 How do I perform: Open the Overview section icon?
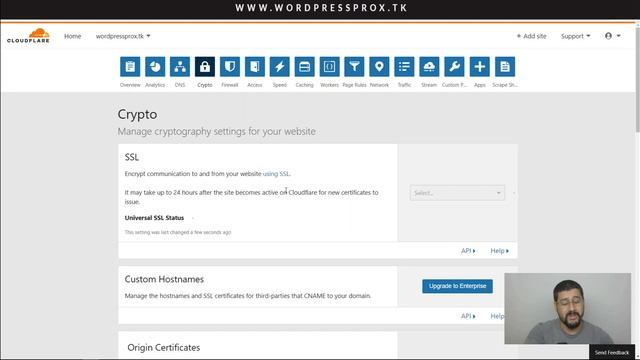pyautogui.click(x=130, y=67)
